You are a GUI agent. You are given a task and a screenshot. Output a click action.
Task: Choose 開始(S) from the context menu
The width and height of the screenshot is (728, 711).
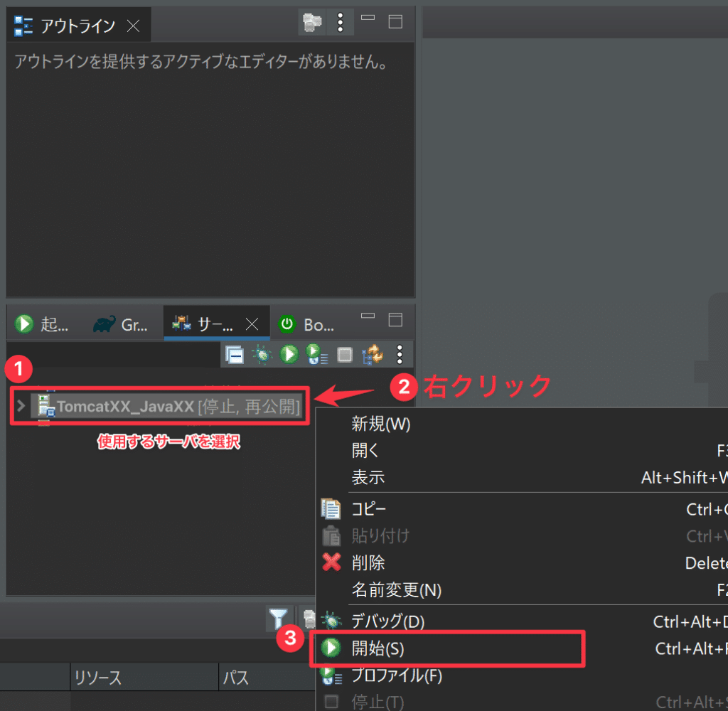(x=378, y=648)
